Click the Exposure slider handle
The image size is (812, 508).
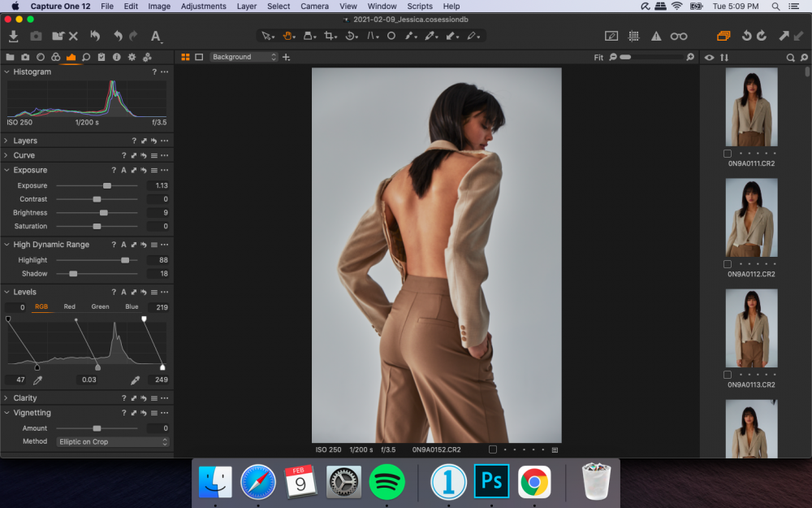107,185
